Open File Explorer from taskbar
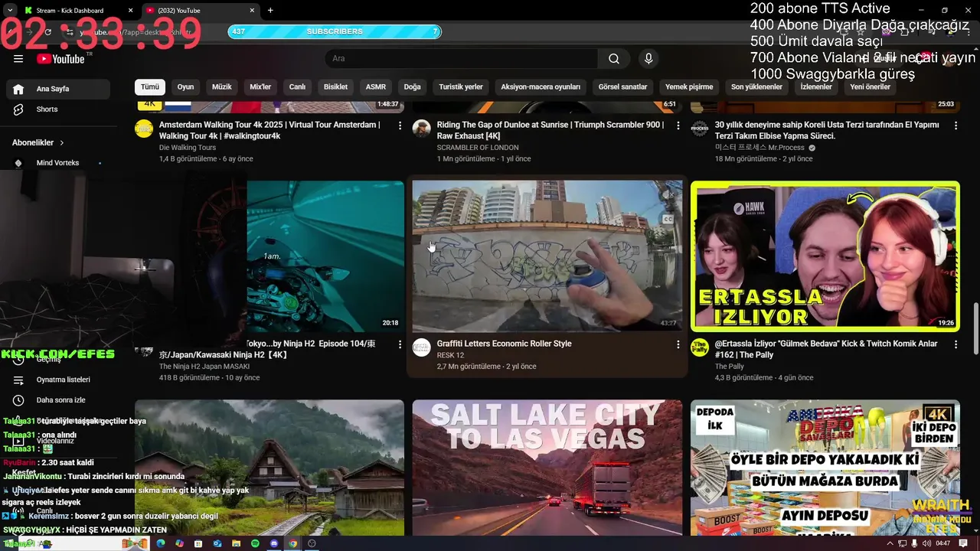Image resolution: width=980 pixels, height=551 pixels. coord(236,543)
